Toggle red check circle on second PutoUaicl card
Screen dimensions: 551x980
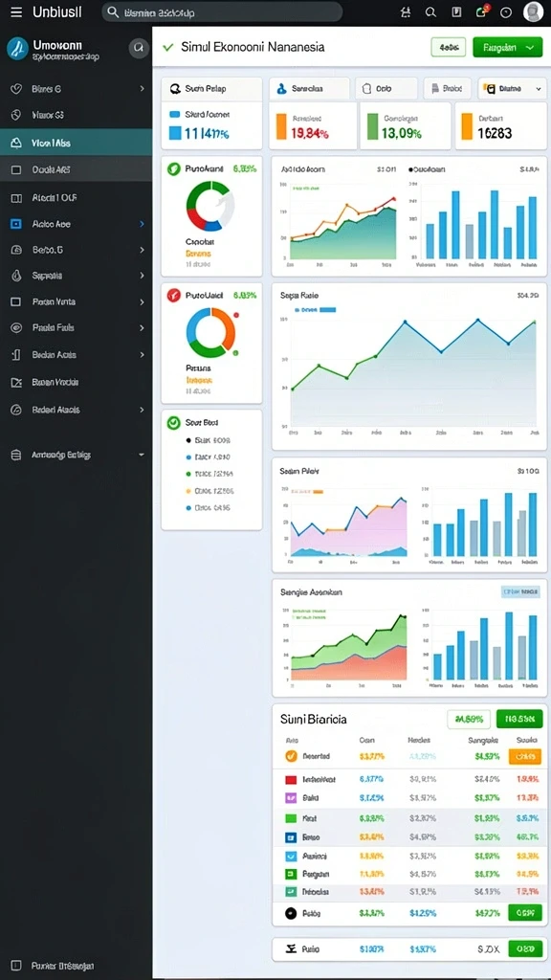coord(174,295)
